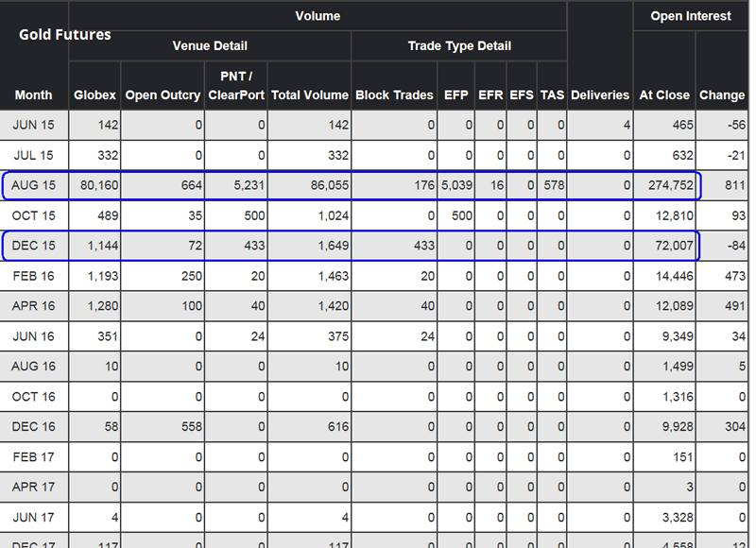Click the FEB 16 month cell
Viewport: 756px width, 548px height.
pyautogui.click(x=34, y=277)
